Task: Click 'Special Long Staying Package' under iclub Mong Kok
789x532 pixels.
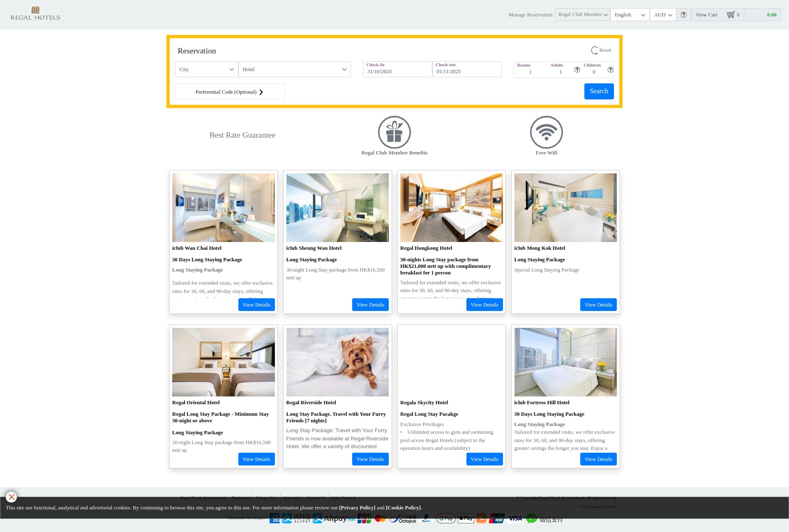Action: (547, 270)
